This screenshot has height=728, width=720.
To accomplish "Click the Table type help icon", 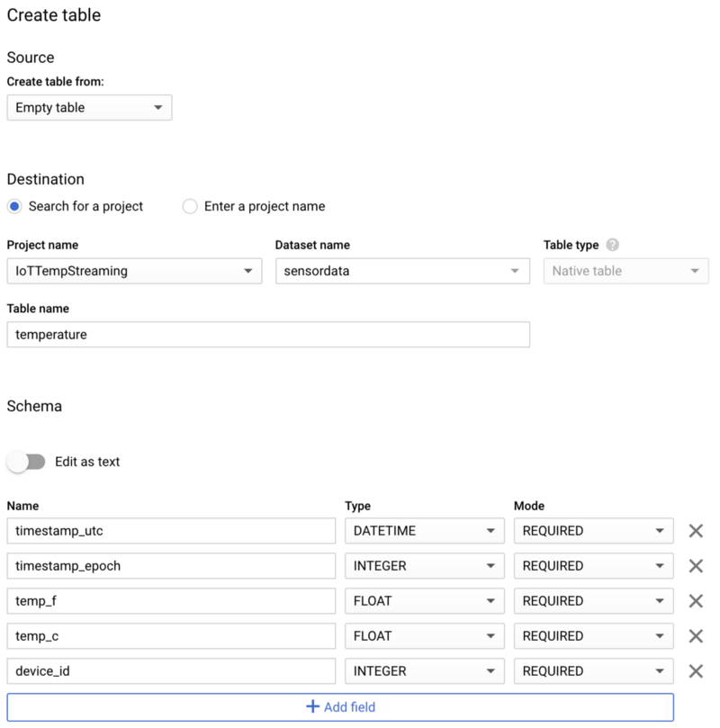I will pos(613,245).
